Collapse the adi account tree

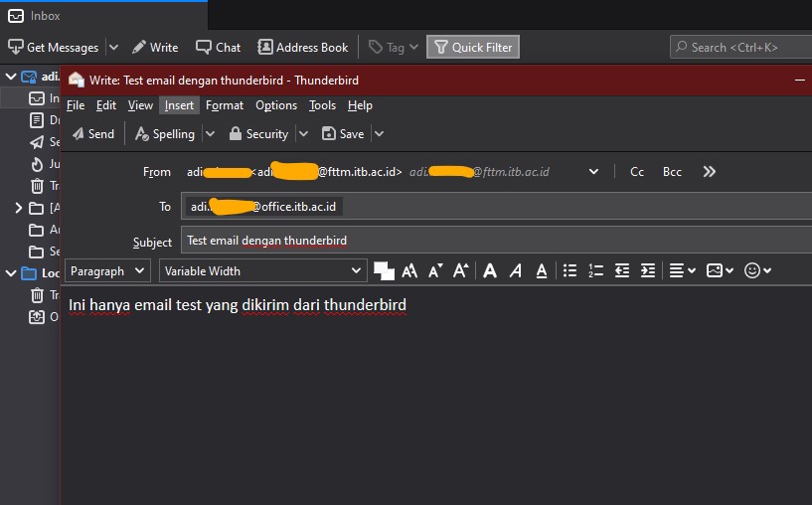coord(10,77)
